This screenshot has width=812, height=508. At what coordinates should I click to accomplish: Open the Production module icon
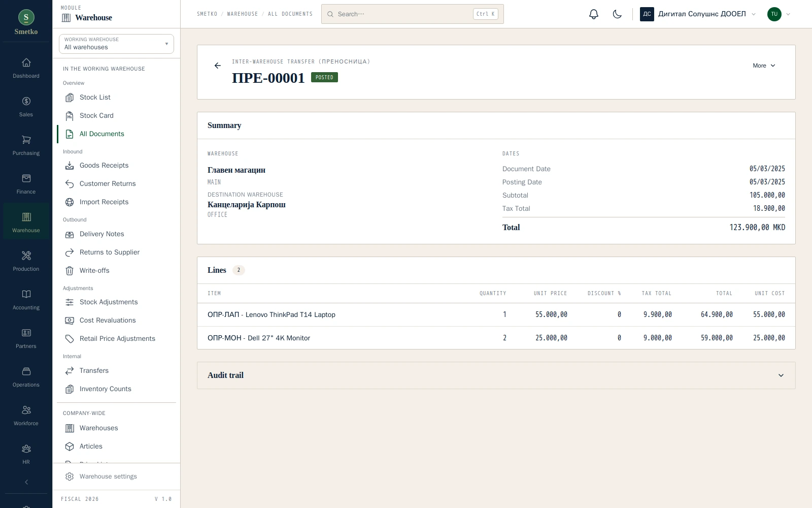point(26,256)
